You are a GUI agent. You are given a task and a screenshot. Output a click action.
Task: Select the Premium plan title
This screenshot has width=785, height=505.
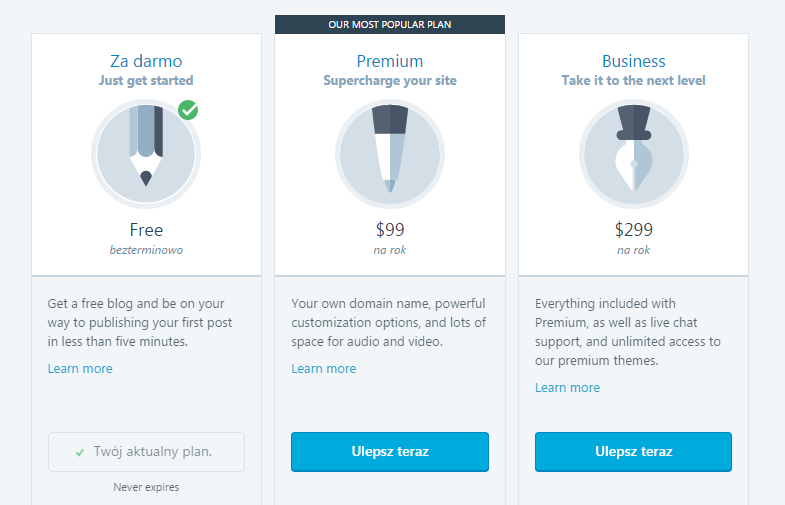point(390,61)
